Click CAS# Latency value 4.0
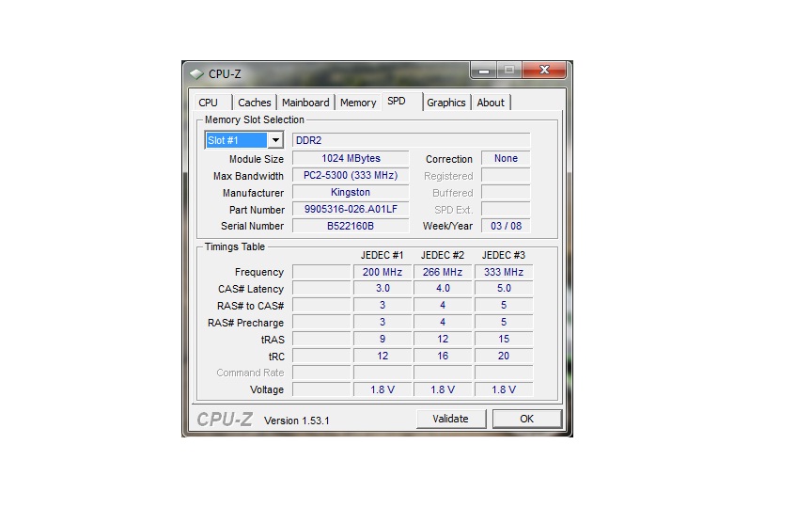The image size is (812, 508). [443, 288]
